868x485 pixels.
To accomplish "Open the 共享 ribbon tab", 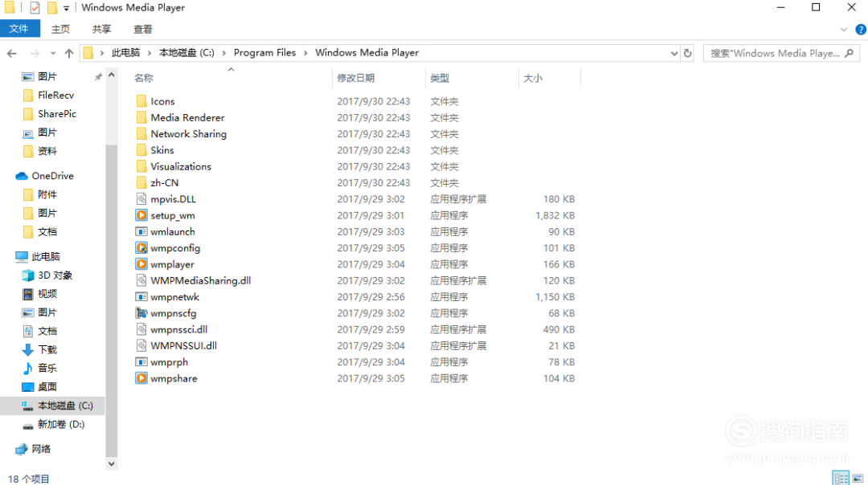I will tap(101, 30).
